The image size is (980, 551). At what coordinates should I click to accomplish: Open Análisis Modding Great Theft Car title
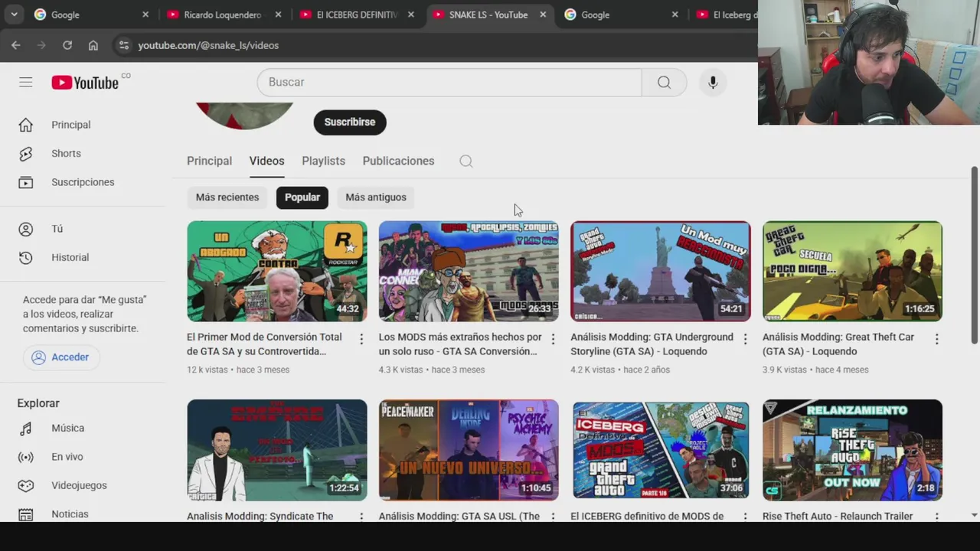[x=838, y=344]
